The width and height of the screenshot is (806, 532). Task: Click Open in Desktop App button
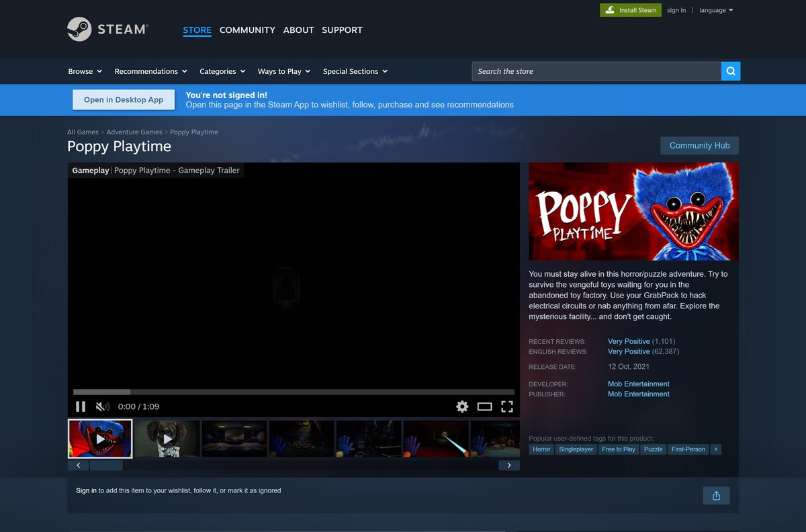(x=124, y=99)
